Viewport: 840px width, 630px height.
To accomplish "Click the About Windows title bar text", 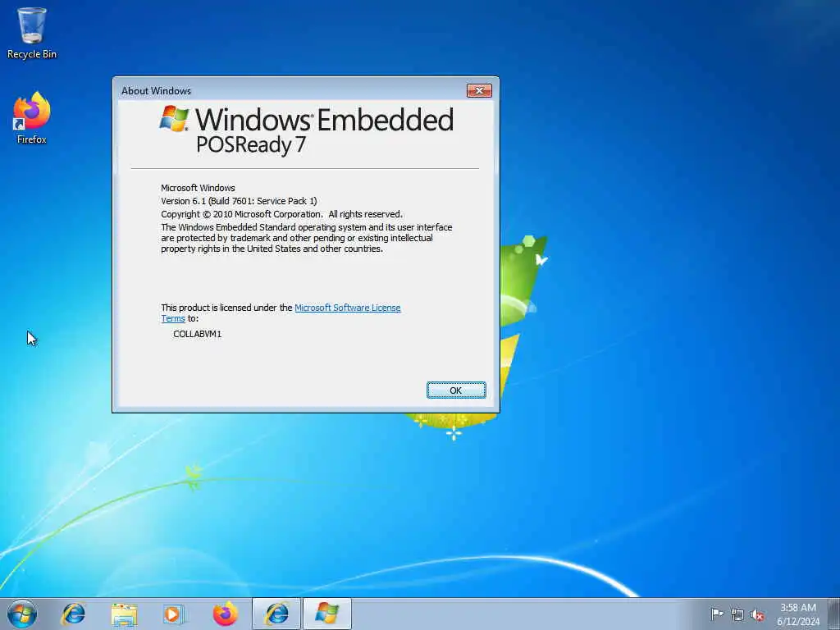I will (x=156, y=90).
